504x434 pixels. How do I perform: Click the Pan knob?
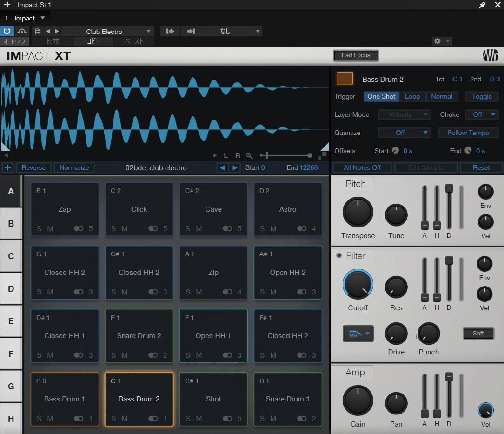click(x=396, y=403)
